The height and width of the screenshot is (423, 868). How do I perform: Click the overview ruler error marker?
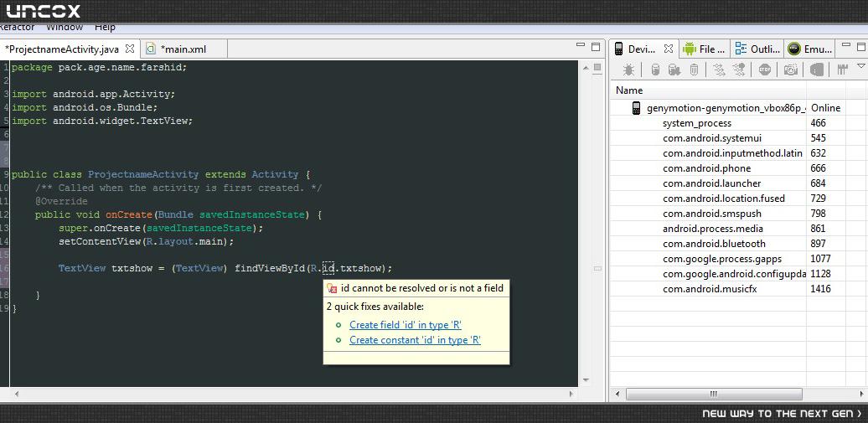coord(598,269)
